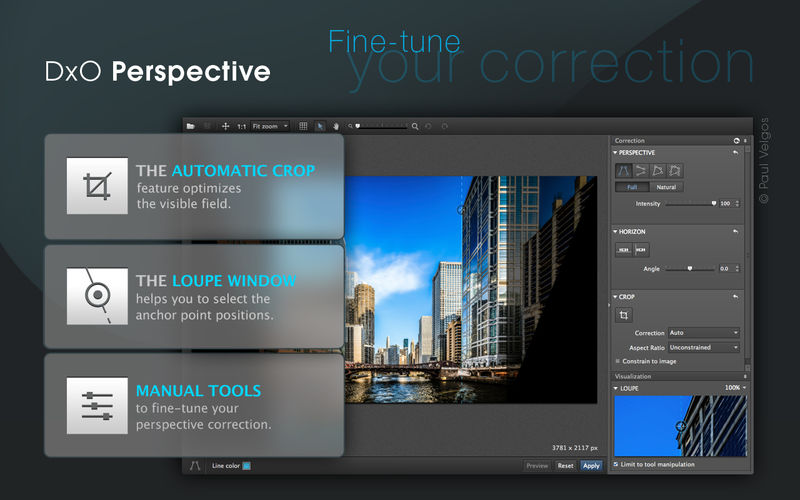The width and height of the screenshot is (800, 500).
Task: Click the Correction panel reset-all icon
Action: [736, 140]
